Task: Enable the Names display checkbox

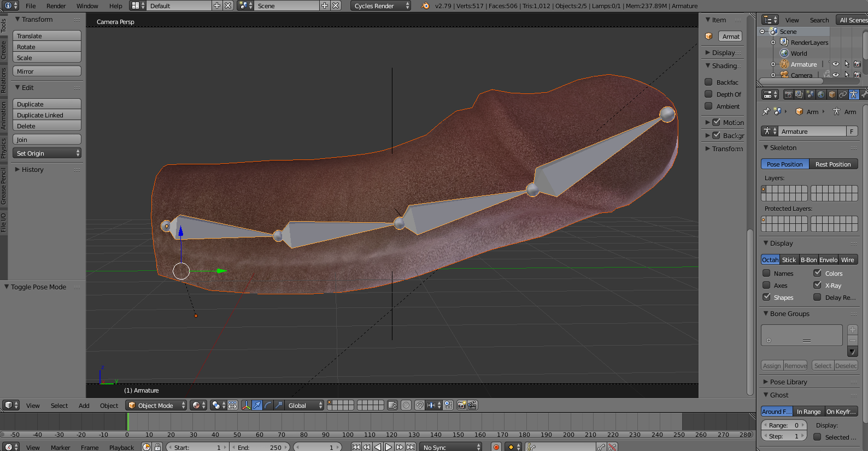Action: [766, 273]
